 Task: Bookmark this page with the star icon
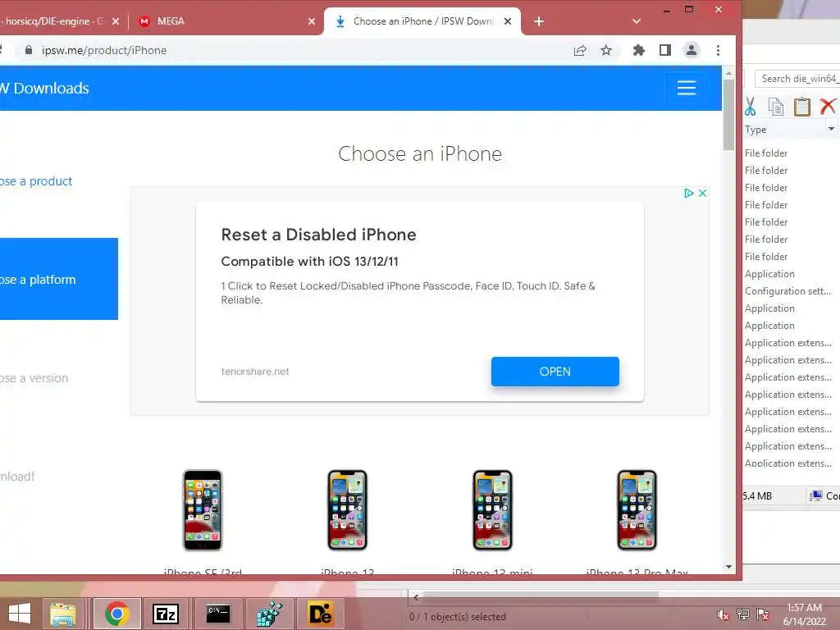[x=606, y=50]
